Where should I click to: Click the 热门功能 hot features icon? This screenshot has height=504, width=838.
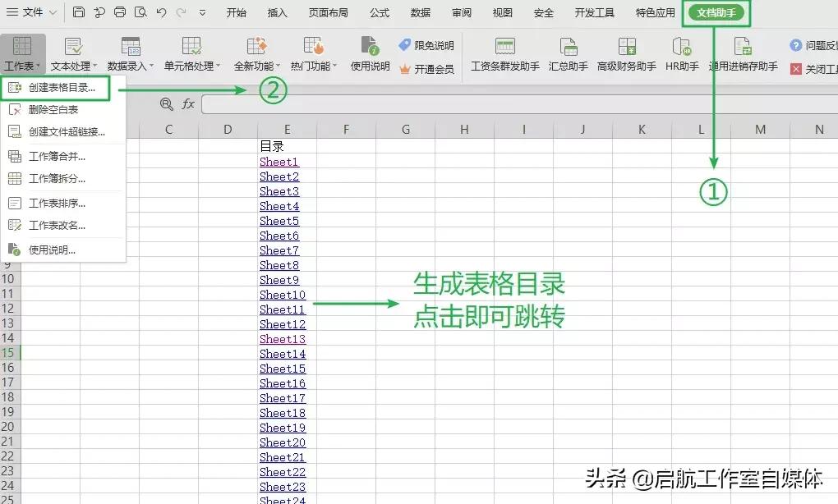(312, 54)
